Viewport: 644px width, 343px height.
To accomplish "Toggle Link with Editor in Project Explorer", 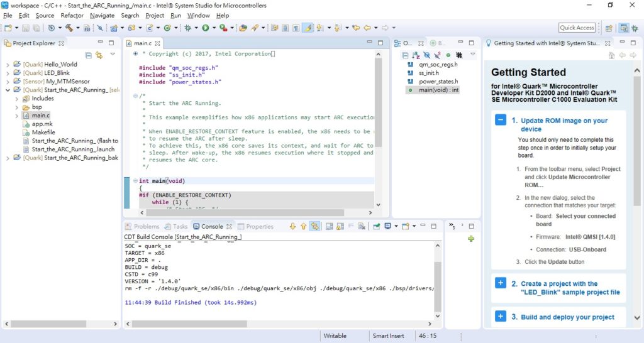I will [x=99, y=55].
